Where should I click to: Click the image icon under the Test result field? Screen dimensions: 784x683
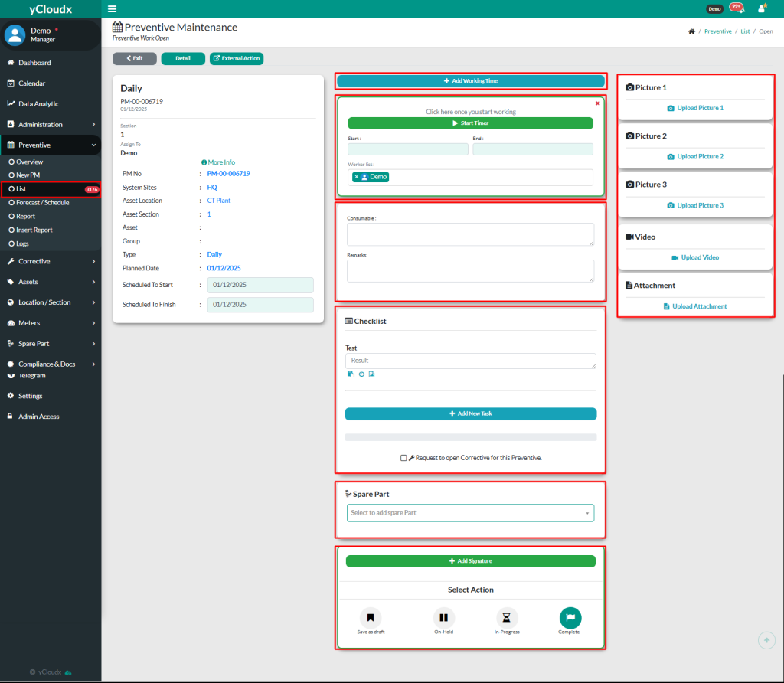point(371,374)
